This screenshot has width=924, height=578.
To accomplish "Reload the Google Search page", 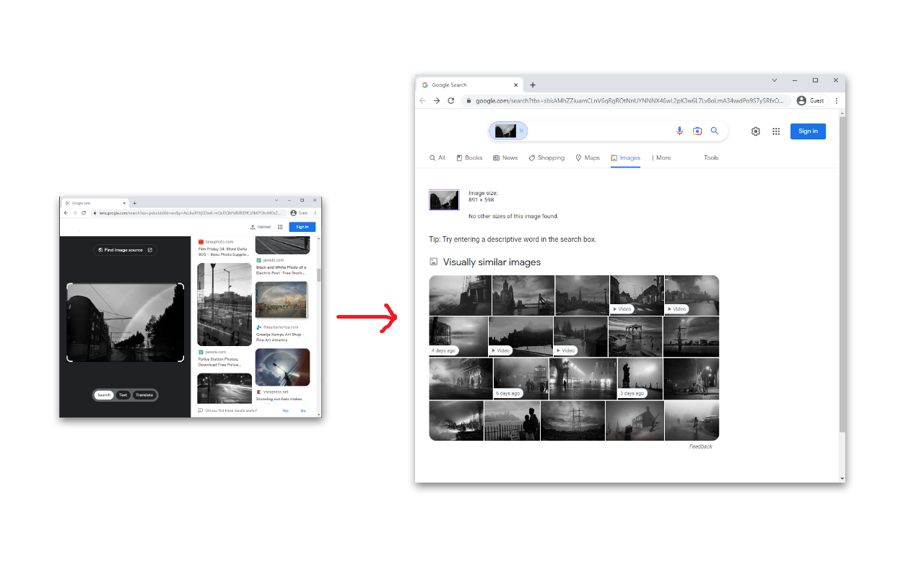I will click(451, 100).
